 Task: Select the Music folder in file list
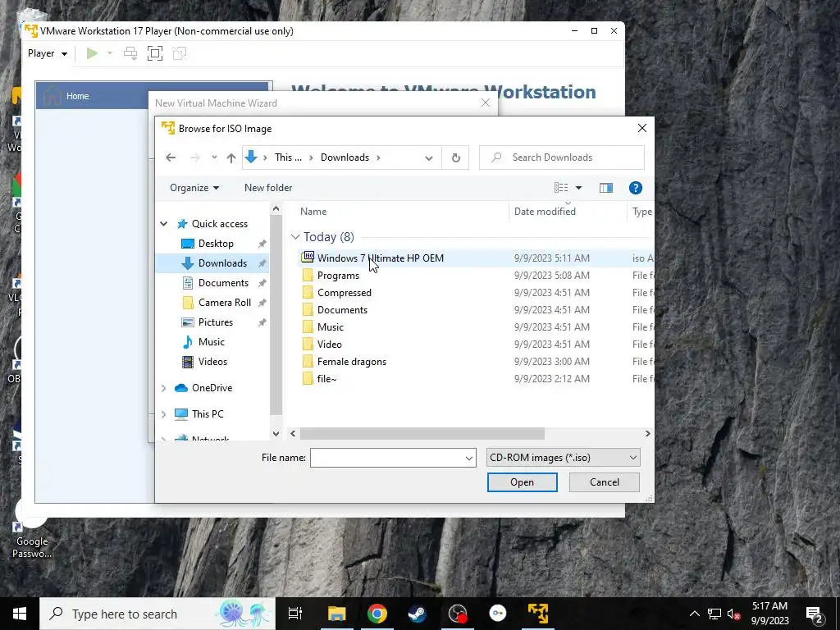point(330,326)
